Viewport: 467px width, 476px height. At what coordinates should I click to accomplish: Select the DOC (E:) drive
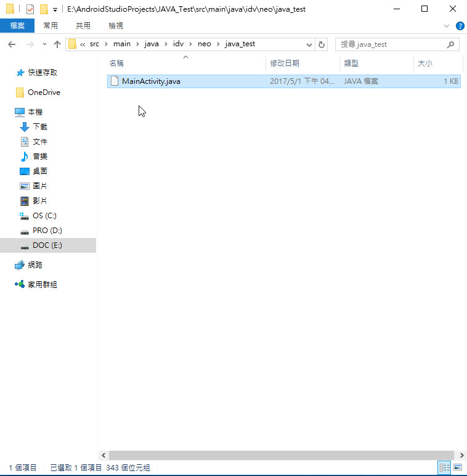pos(48,245)
